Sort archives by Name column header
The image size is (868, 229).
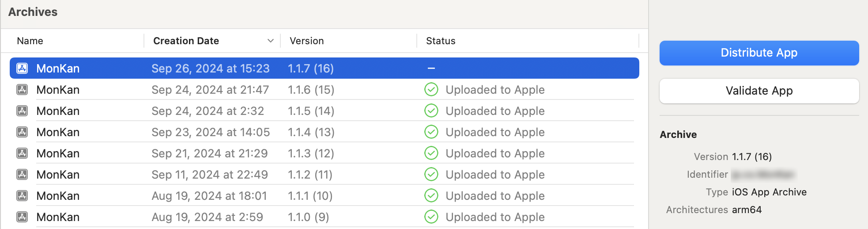(30, 41)
